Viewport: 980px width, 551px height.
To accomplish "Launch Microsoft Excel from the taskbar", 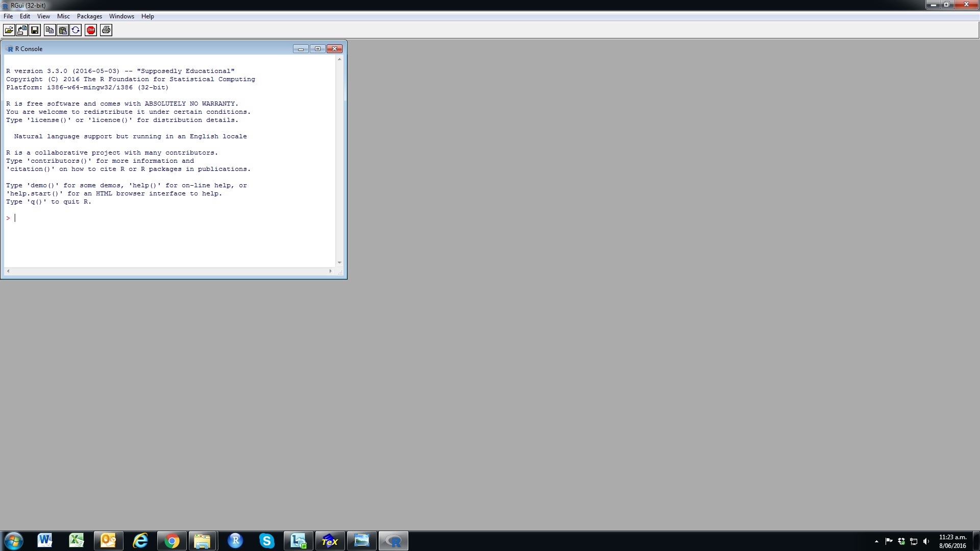I will point(77,541).
